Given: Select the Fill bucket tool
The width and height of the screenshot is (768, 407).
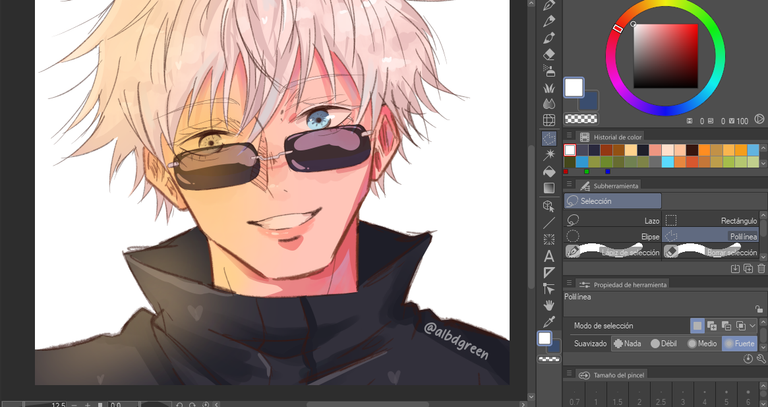Looking at the screenshot, I should [549, 171].
